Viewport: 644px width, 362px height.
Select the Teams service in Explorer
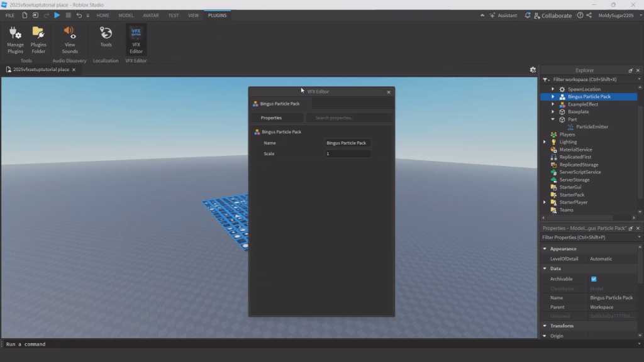tap(566, 210)
